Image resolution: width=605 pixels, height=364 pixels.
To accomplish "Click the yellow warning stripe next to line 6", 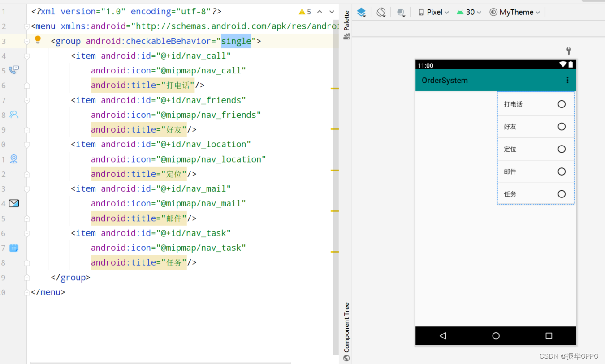I will [x=334, y=89].
